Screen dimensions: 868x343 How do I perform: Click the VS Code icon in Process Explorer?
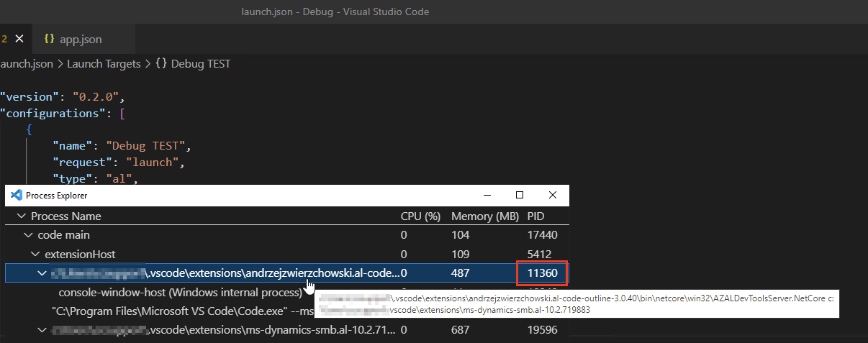pos(16,195)
